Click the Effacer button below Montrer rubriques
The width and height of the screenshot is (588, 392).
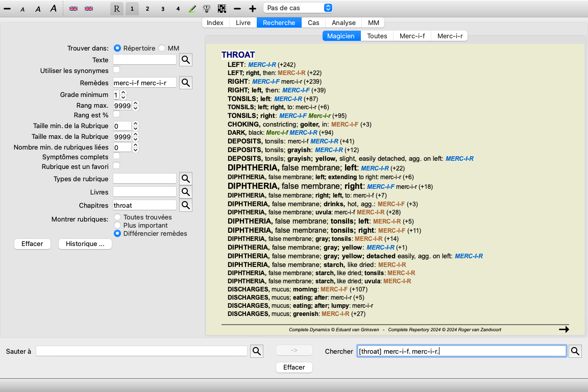click(32, 244)
